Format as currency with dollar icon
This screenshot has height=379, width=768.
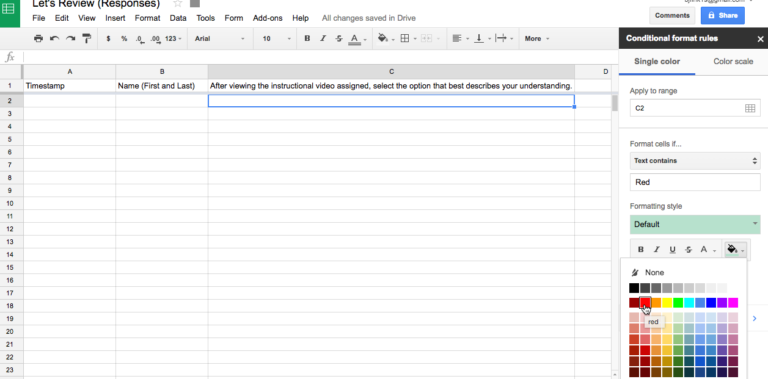pos(108,38)
